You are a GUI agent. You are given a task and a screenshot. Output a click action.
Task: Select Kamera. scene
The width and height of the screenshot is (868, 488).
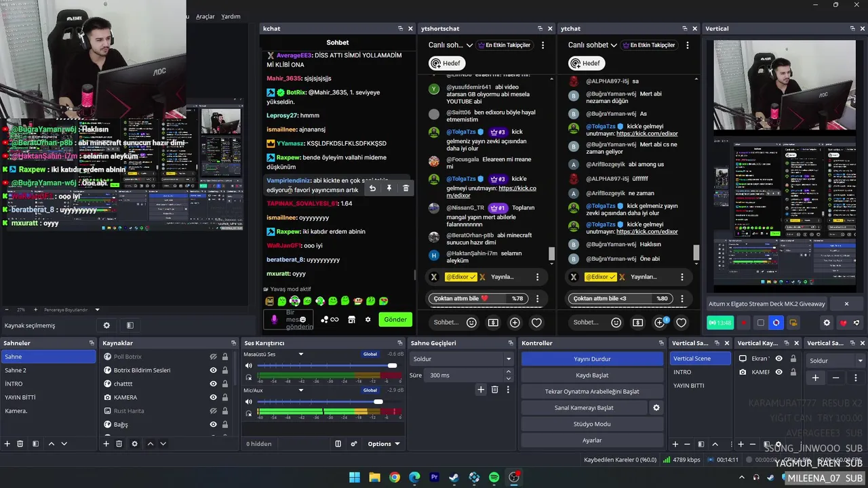(48, 411)
